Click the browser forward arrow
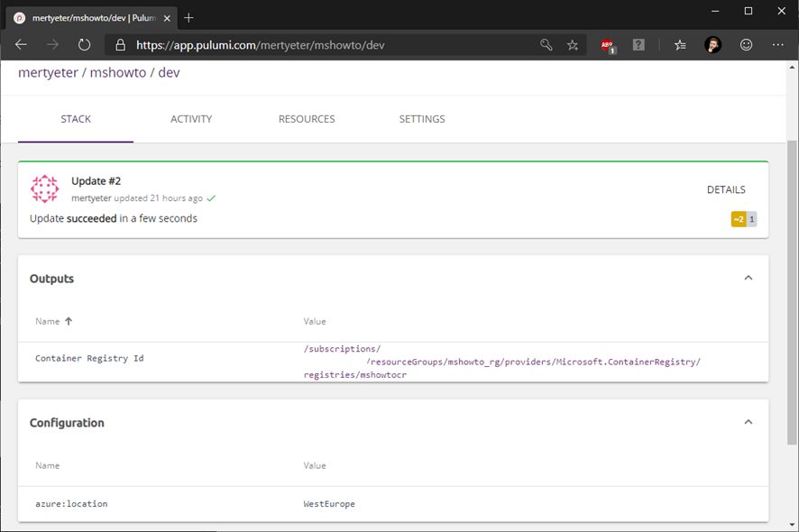 (52, 45)
